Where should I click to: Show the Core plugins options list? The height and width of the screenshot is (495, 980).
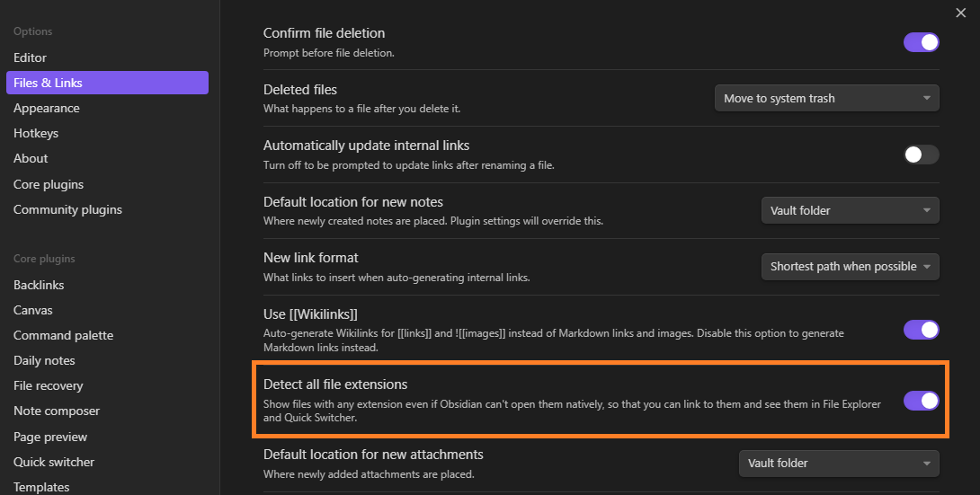[49, 184]
